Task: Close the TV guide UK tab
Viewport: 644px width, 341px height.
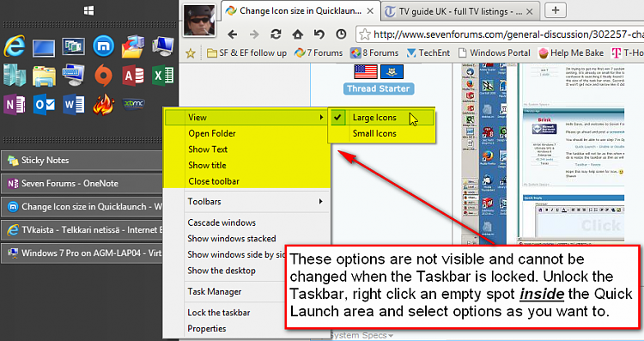Action: coord(530,11)
